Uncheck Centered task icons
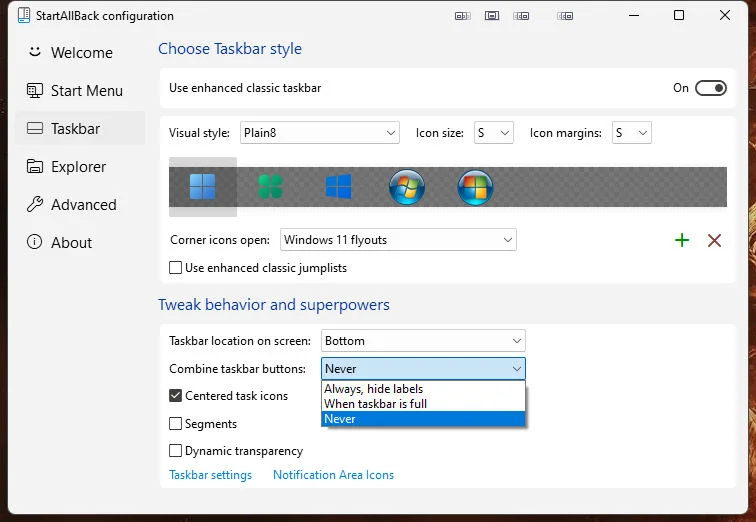 [x=176, y=396]
